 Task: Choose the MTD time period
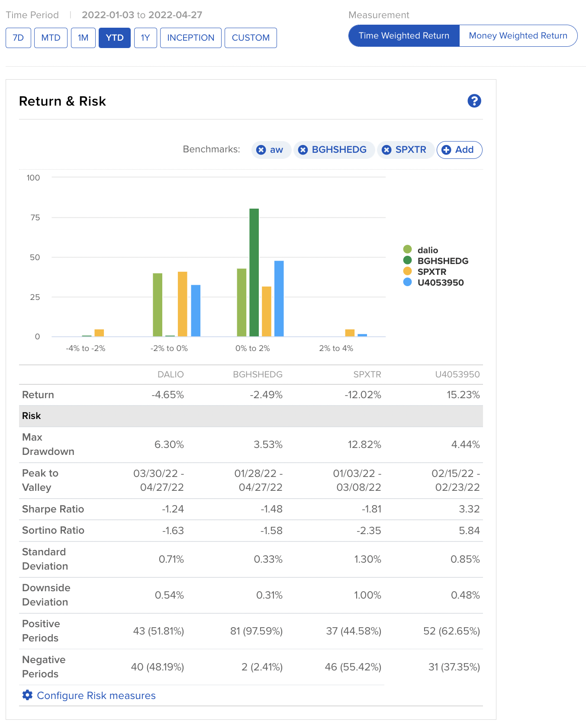tap(51, 38)
